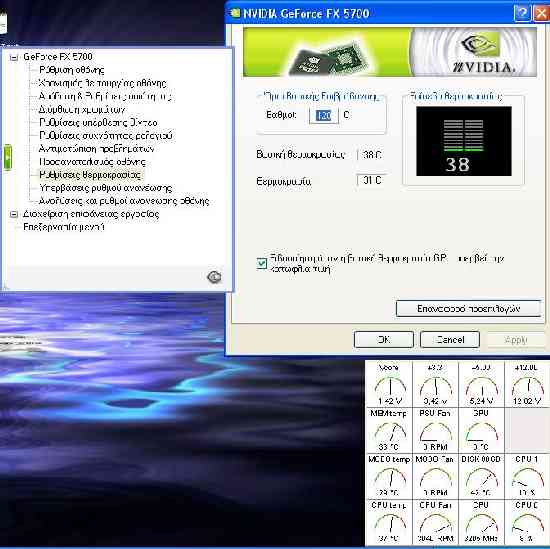The height and width of the screenshot is (549, 550).
Task: Select Ρυθμίσεις υπέρθεσης βίντεο tree item
Action: (98, 122)
